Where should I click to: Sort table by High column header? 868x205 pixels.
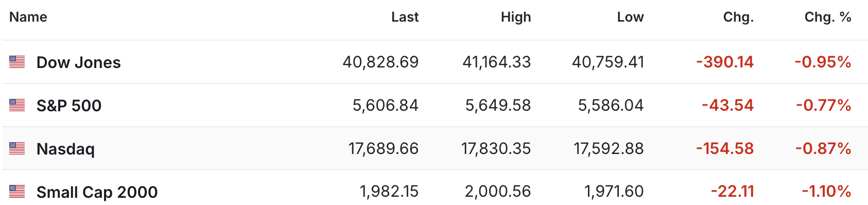(x=516, y=17)
